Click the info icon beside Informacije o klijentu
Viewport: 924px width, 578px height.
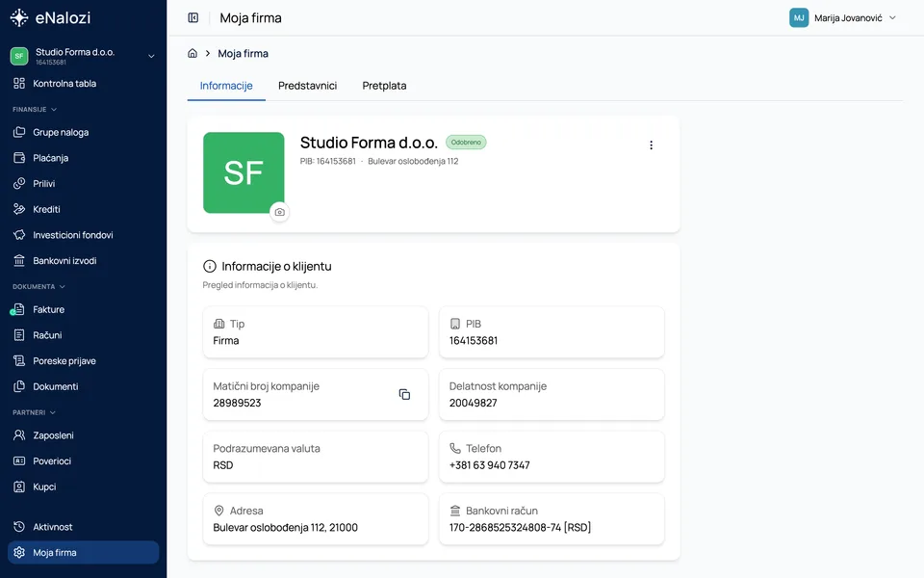point(209,266)
